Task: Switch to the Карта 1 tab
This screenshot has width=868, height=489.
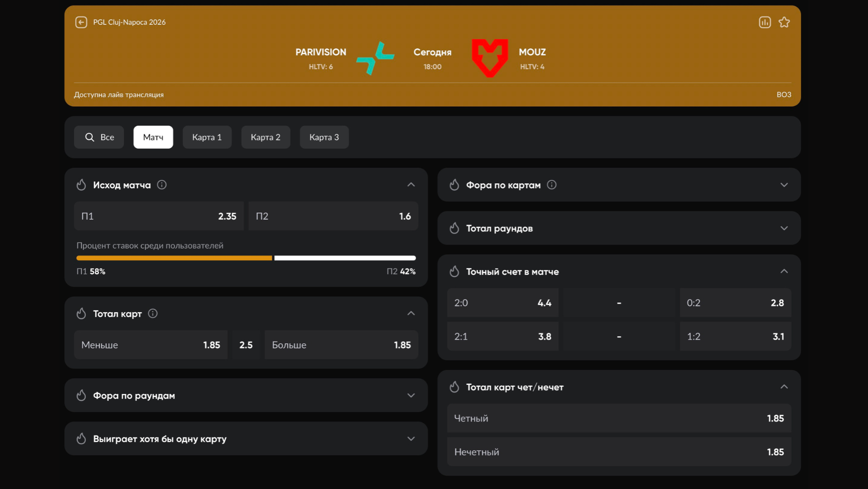Action: point(207,137)
